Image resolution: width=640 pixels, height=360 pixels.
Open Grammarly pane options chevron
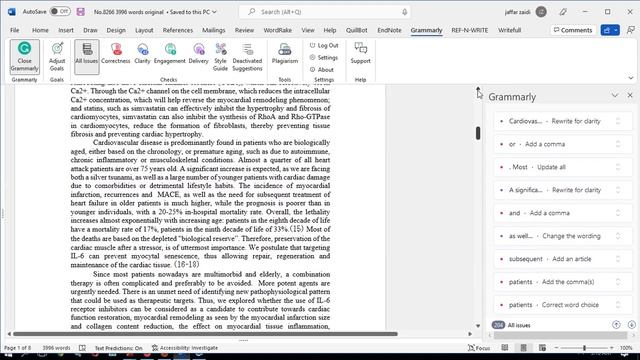coord(615,96)
